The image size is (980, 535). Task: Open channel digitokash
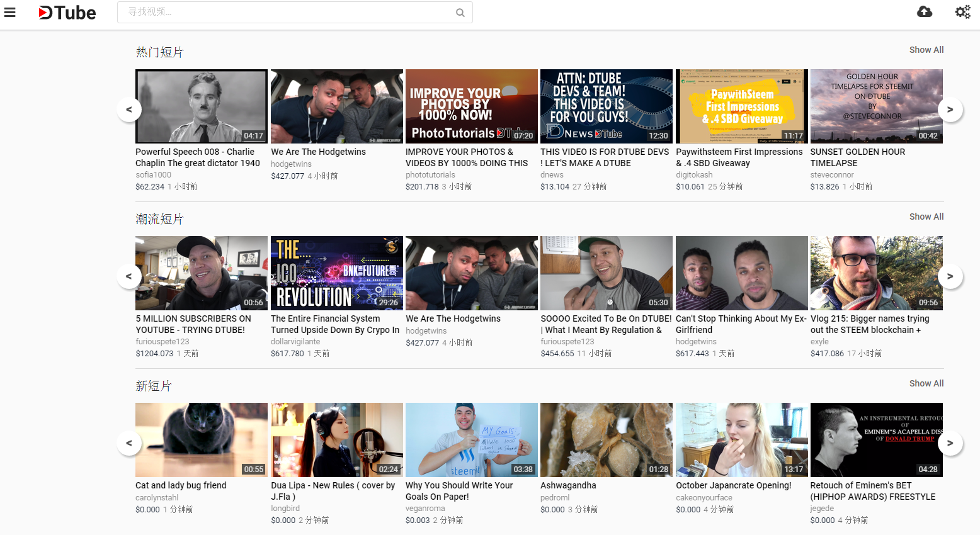click(694, 175)
